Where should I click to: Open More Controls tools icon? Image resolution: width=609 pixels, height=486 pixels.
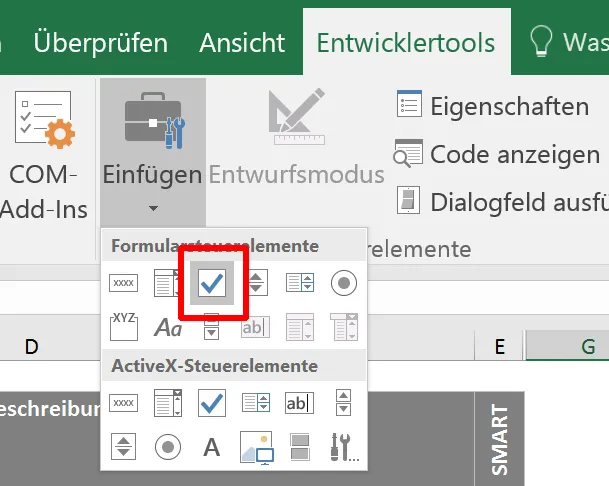click(x=344, y=447)
